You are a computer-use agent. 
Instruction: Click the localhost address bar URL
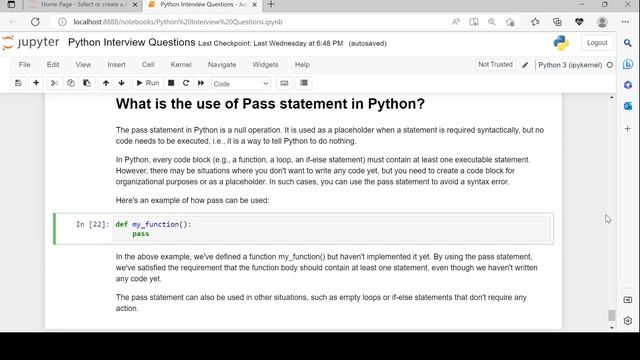[178, 22]
